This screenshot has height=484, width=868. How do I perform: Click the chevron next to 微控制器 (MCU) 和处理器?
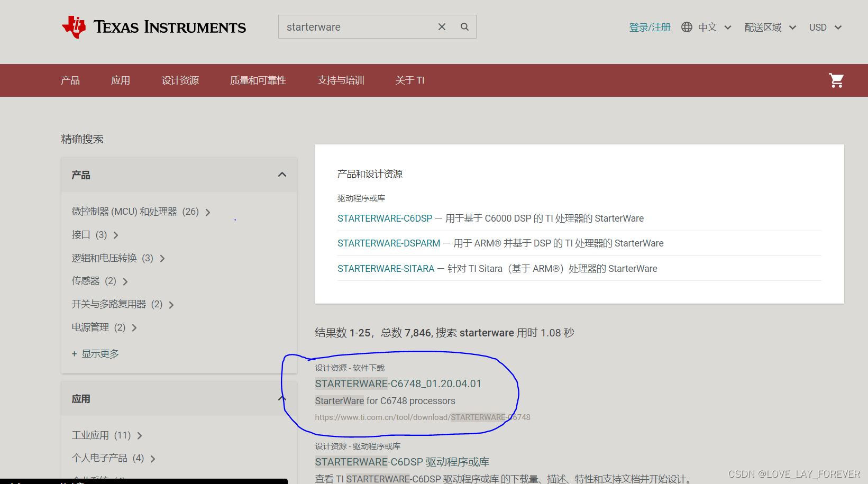tap(208, 212)
